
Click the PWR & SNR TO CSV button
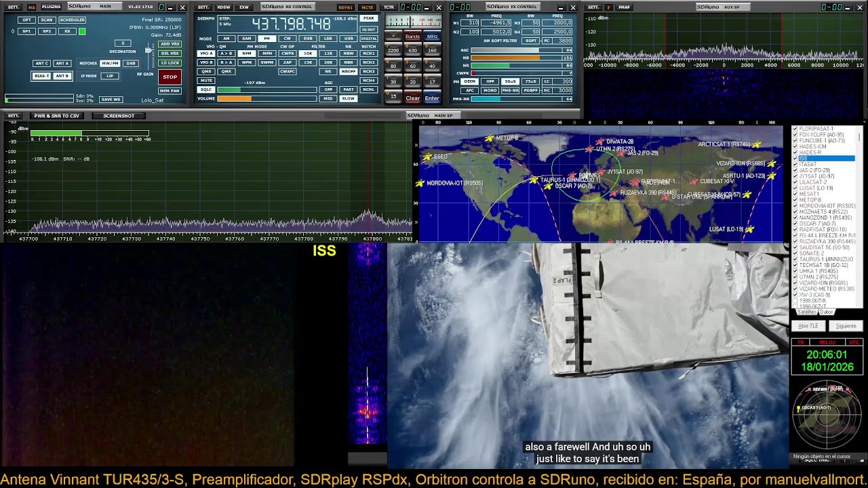pyautogui.click(x=57, y=116)
